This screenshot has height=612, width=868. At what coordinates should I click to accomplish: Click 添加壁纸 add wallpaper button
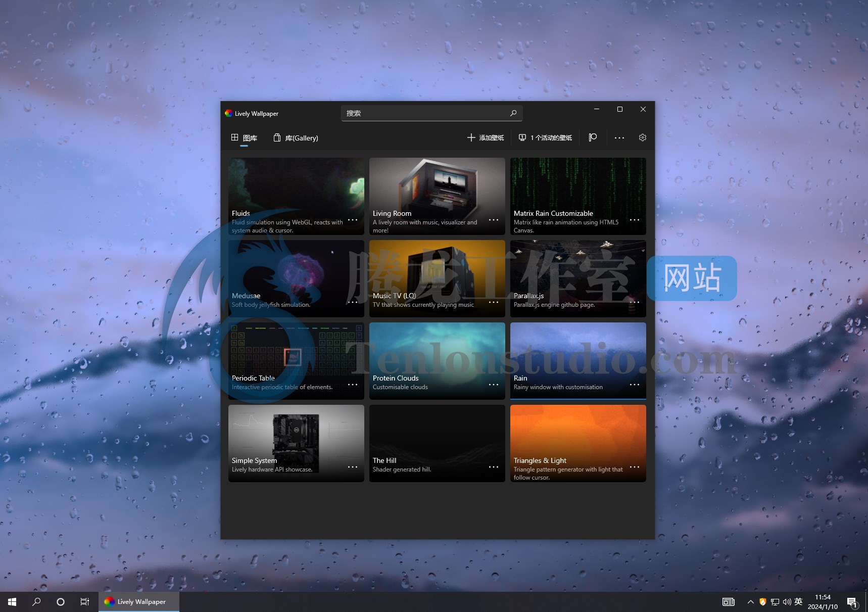coord(486,137)
